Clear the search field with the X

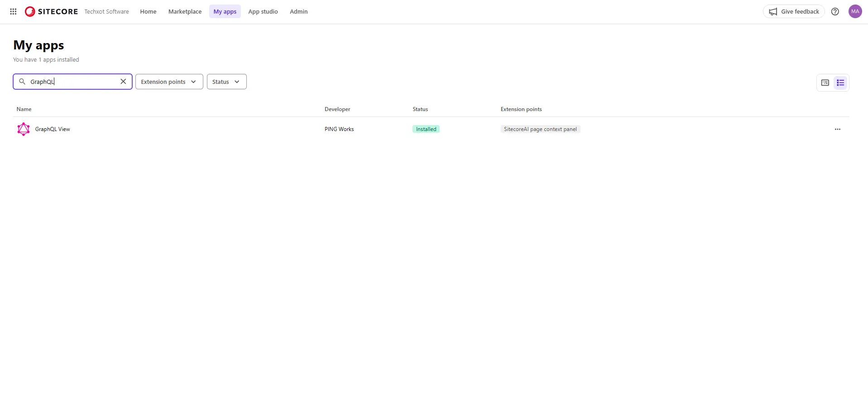pyautogui.click(x=123, y=82)
